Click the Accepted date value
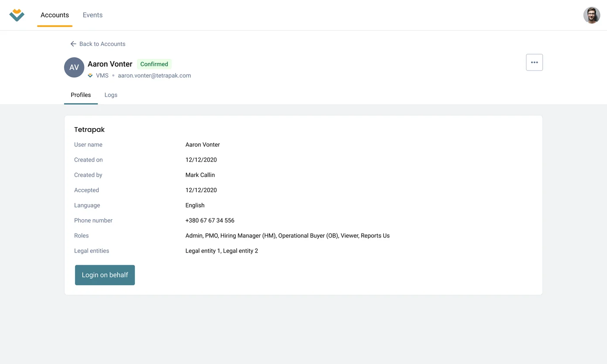This screenshot has width=607, height=364. (201, 190)
